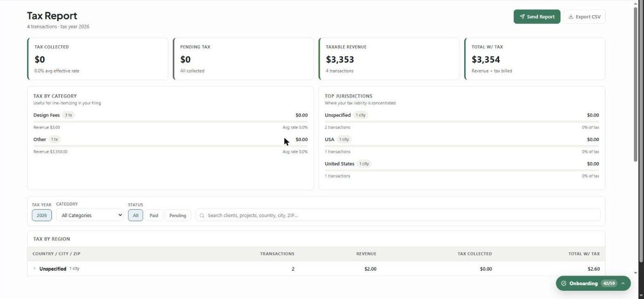Click "4 transactions · tax year 2026" subtitle

[58, 27]
